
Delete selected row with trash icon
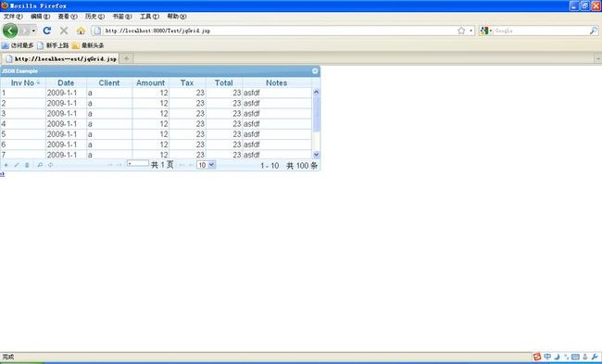tap(27, 165)
